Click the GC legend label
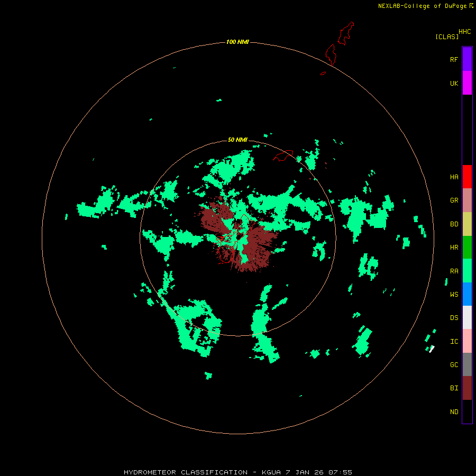Screen dimensions: 476x476 pos(454,365)
